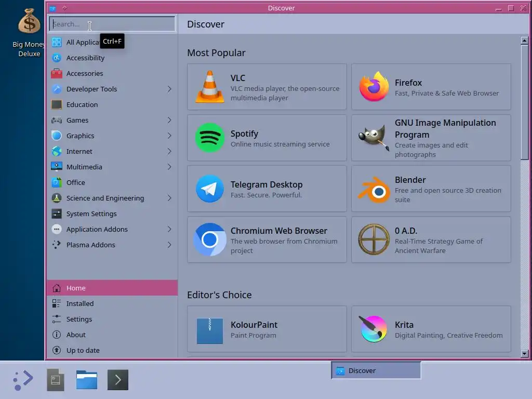Click the Accessories toolbox icon
Viewport: 532px width, 399px height.
coord(57,73)
